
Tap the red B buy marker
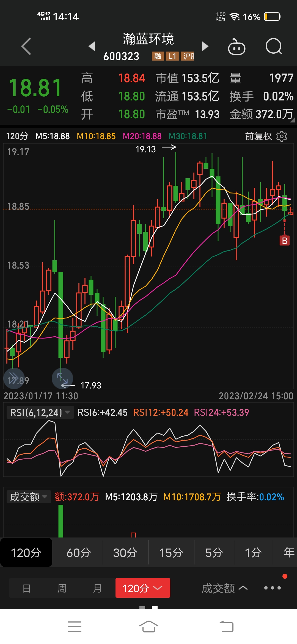(285, 241)
